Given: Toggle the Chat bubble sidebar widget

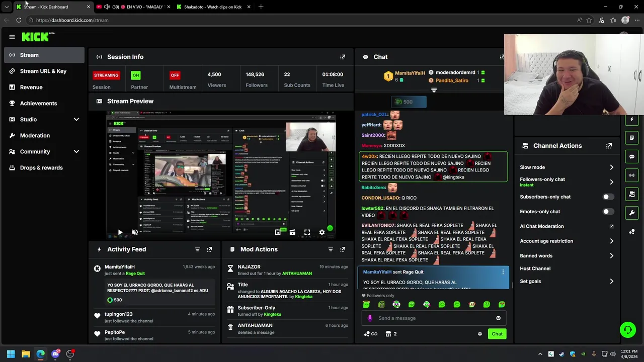Looking at the screenshot, I should 632,156.
